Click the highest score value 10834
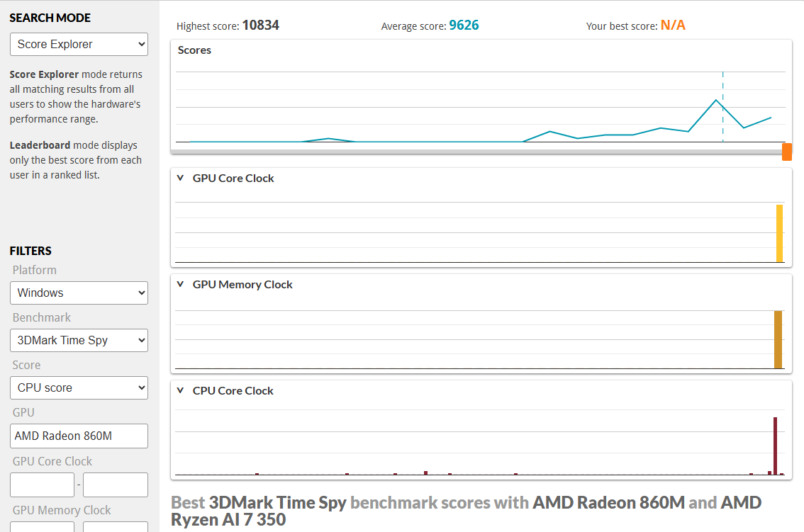The width and height of the screenshot is (804, 532). pos(260,25)
